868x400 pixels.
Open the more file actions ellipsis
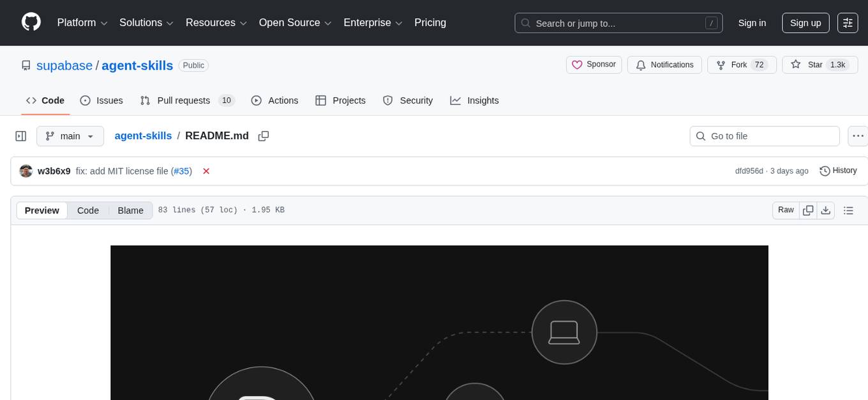(858, 136)
